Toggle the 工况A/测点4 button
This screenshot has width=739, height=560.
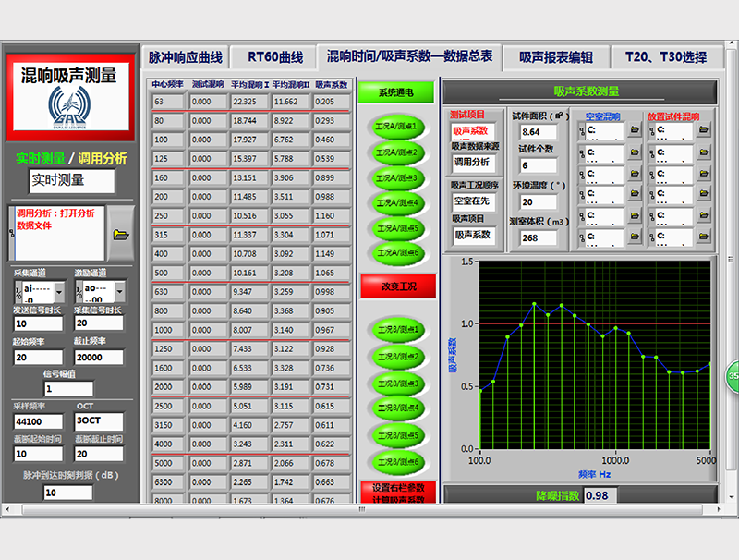[396, 203]
